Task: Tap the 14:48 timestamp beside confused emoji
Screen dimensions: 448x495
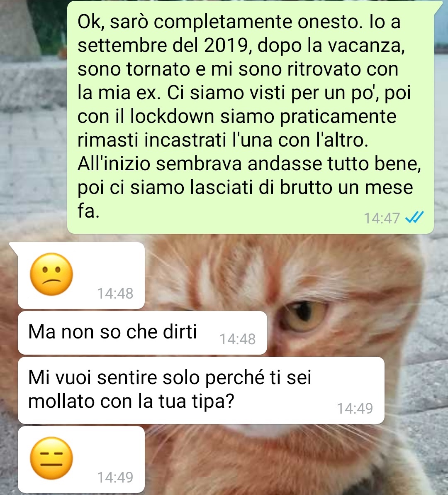Action: tap(115, 293)
